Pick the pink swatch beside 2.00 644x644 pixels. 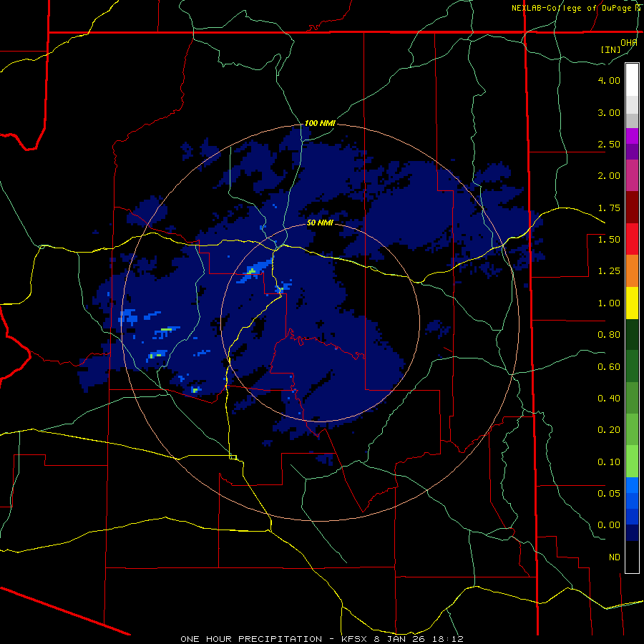click(632, 176)
